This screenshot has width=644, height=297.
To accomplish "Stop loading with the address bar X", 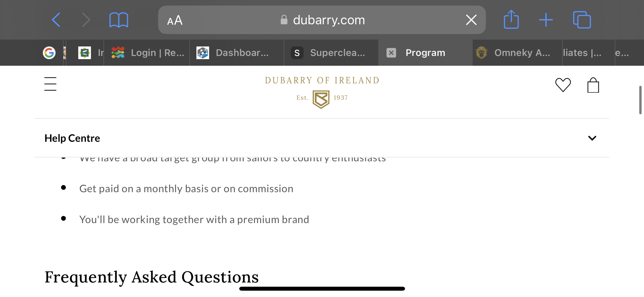I will point(471,20).
